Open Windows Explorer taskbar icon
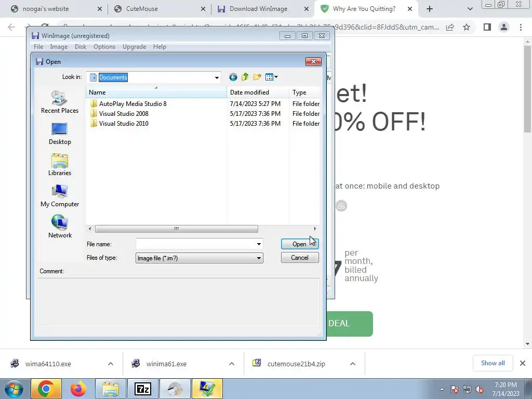 point(111,389)
